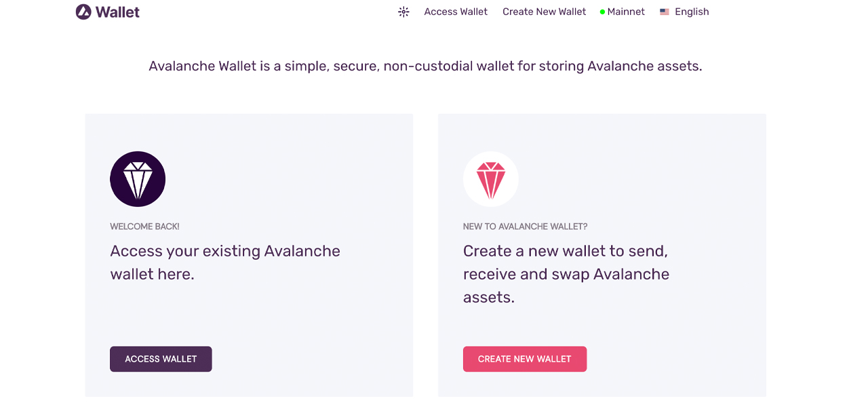The width and height of the screenshot is (868, 407).
Task: Click "Access your existing Avalanche wallet here" text
Action: click(x=225, y=263)
